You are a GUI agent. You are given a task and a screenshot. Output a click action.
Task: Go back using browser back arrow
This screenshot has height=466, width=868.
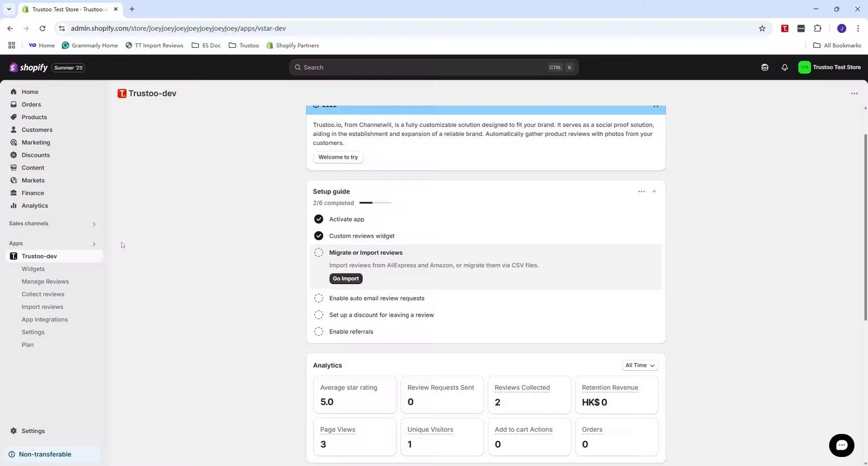click(10, 28)
